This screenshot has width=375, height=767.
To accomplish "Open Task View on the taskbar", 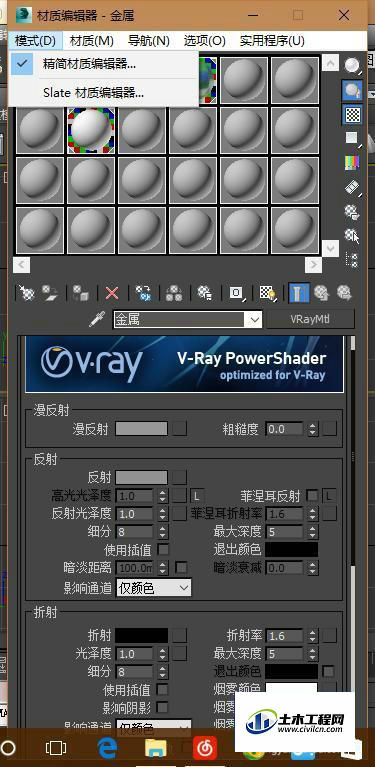I will click(x=56, y=748).
